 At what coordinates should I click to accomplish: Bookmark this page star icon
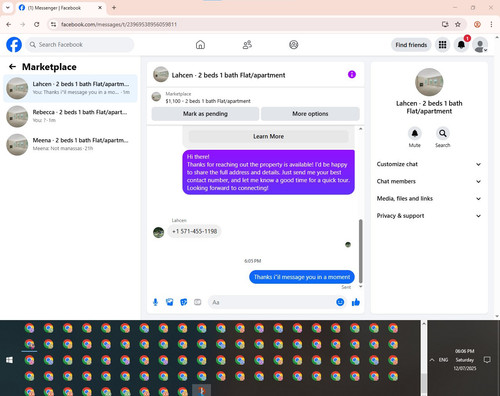coord(458,24)
